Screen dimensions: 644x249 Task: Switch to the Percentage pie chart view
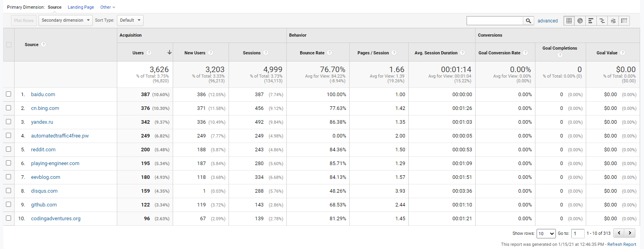[x=580, y=21]
